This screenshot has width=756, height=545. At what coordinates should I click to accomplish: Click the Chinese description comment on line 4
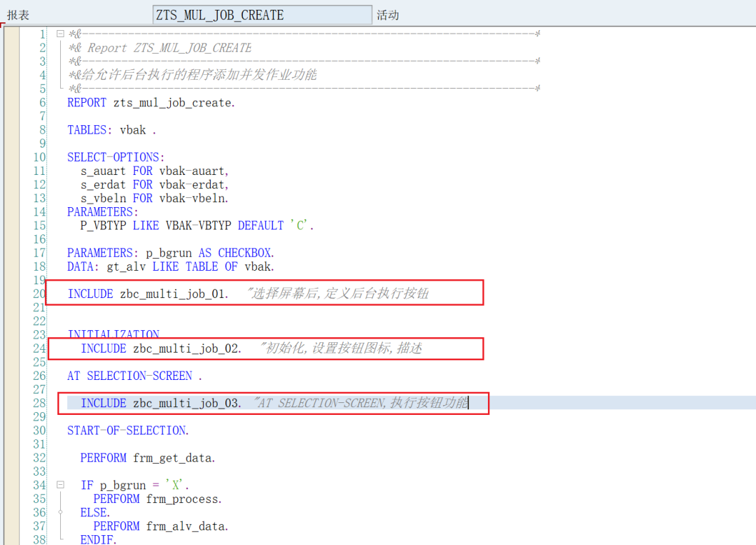coord(192,75)
